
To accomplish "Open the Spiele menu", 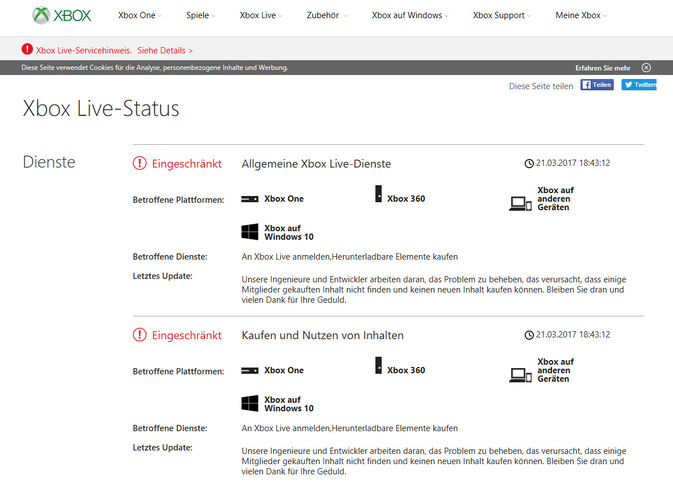I will (200, 15).
